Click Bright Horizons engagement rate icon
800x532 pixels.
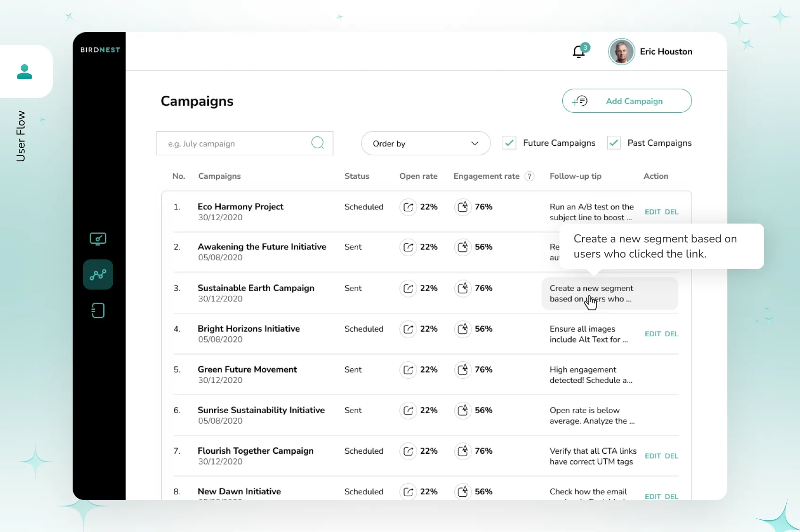(x=463, y=329)
